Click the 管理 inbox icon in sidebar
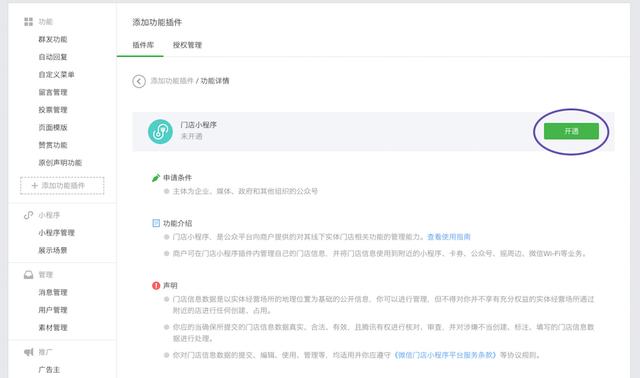 28,275
